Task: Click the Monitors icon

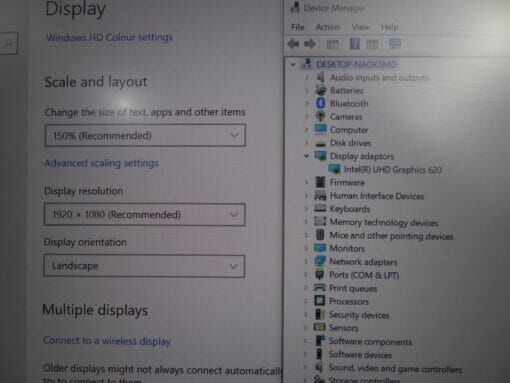Action: click(x=320, y=248)
